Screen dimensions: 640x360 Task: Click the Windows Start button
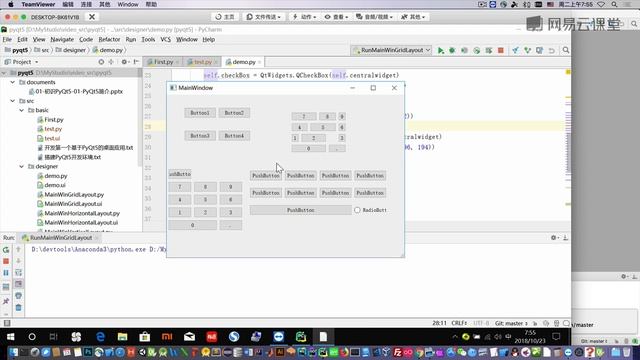coord(11,337)
